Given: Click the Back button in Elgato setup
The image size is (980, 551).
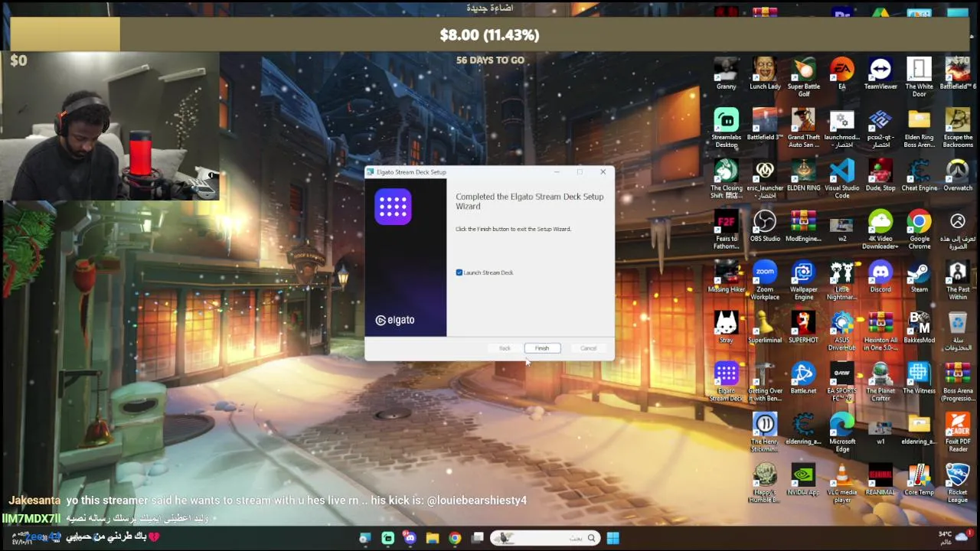Looking at the screenshot, I should click(x=505, y=348).
